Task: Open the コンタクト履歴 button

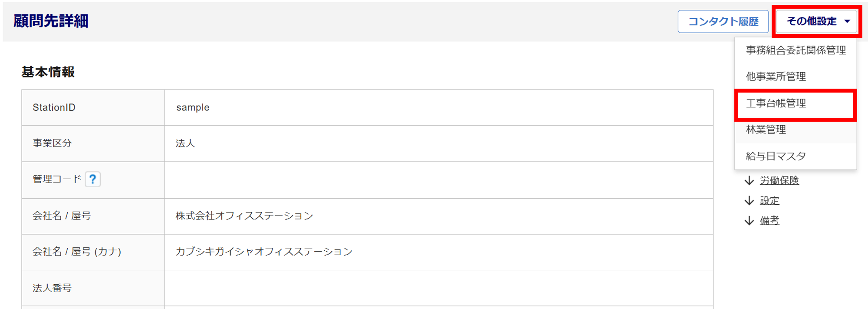Action: (x=723, y=21)
